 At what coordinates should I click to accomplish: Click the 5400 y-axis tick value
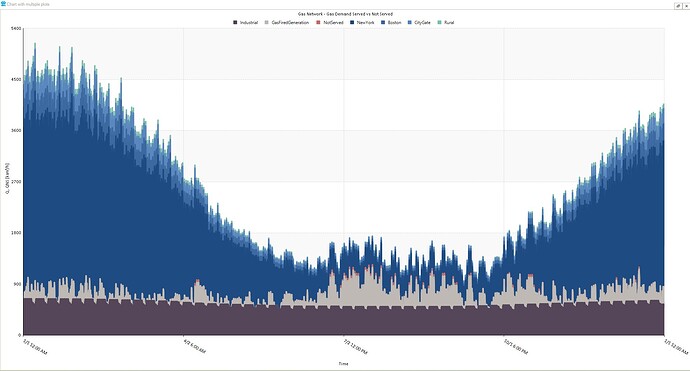tap(16, 29)
